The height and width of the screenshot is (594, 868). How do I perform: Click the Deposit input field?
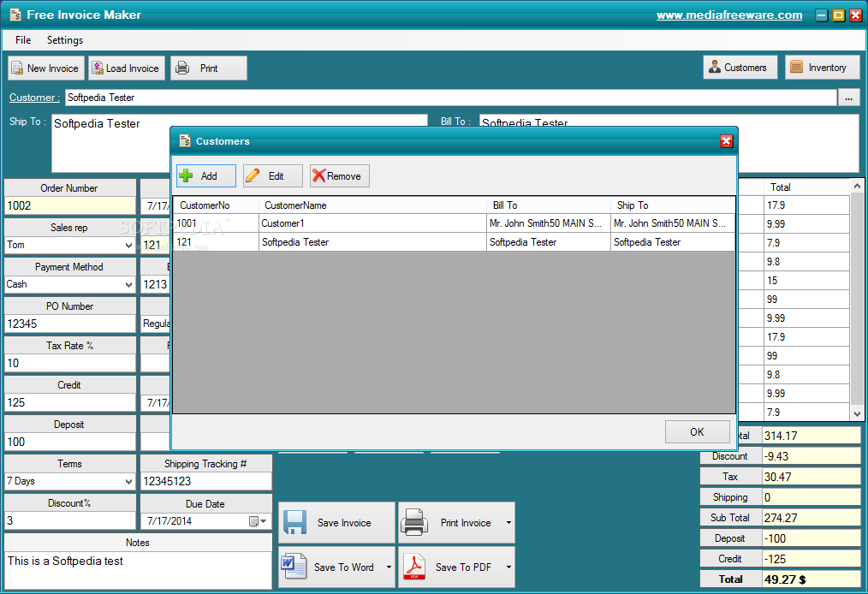pyautogui.click(x=69, y=442)
